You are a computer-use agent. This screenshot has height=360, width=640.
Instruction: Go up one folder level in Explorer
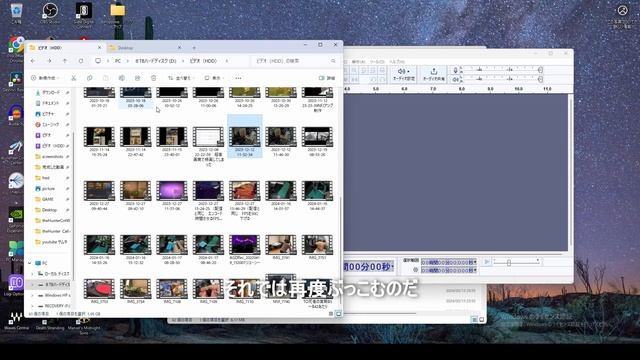click(65, 61)
